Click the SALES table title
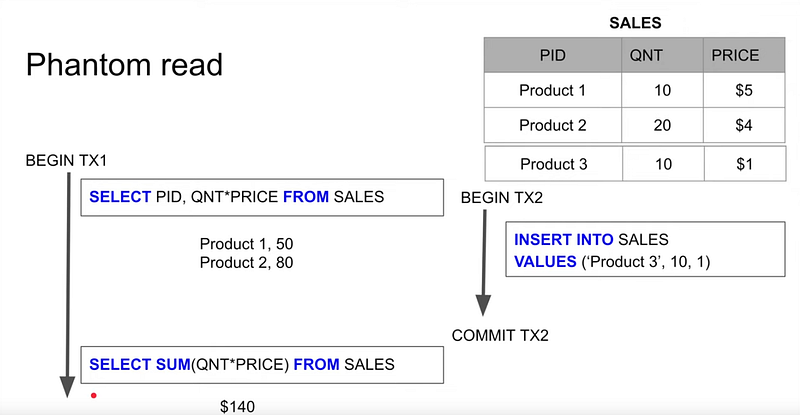The height and width of the screenshot is (415, 800). pyautogui.click(x=635, y=23)
